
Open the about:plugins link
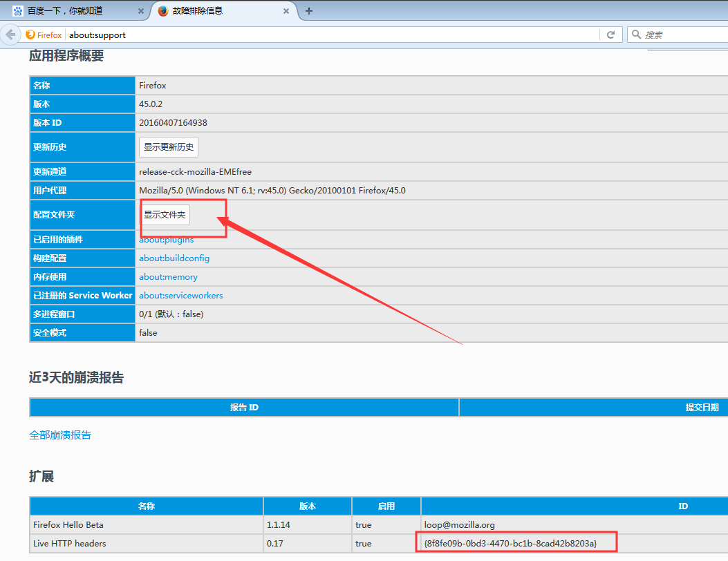pos(166,239)
